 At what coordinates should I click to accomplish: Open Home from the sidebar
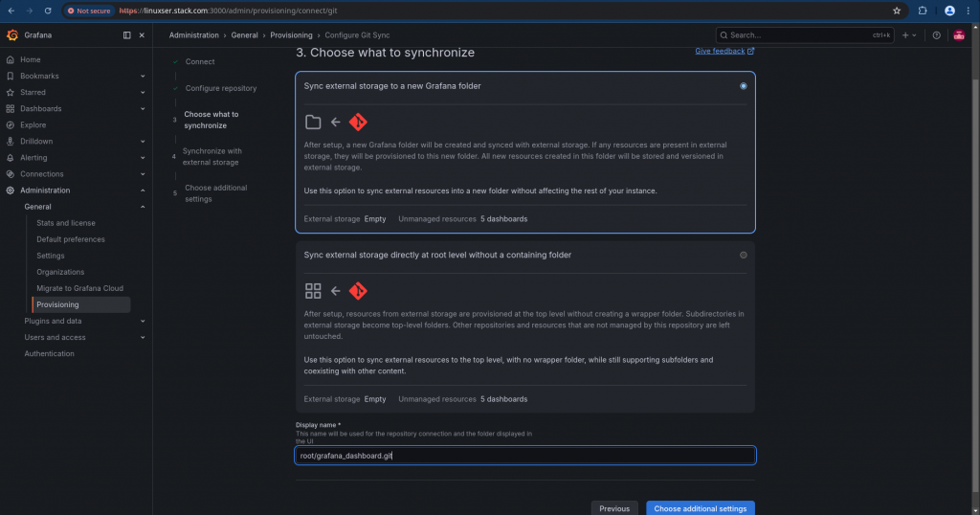coord(30,59)
